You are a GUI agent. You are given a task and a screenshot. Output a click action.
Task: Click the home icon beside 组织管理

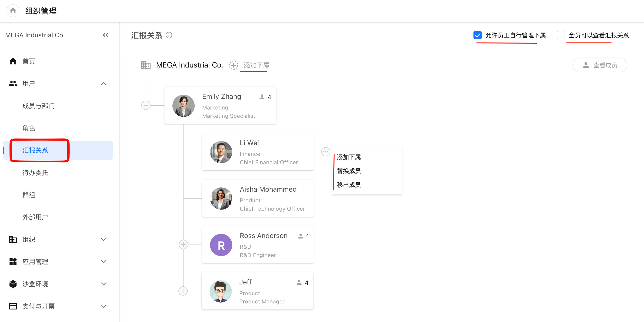point(13,11)
